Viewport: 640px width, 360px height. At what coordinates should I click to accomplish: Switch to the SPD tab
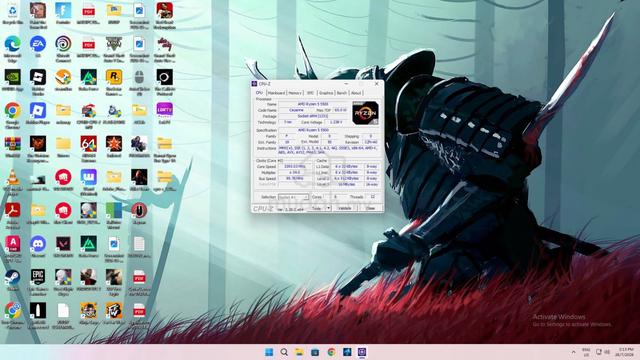click(x=310, y=93)
